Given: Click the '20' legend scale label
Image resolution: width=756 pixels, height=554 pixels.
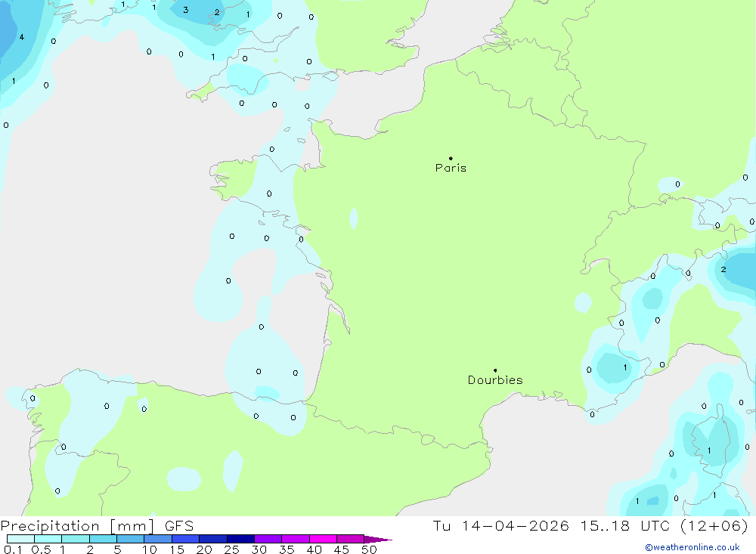Looking at the screenshot, I should pos(204,549).
